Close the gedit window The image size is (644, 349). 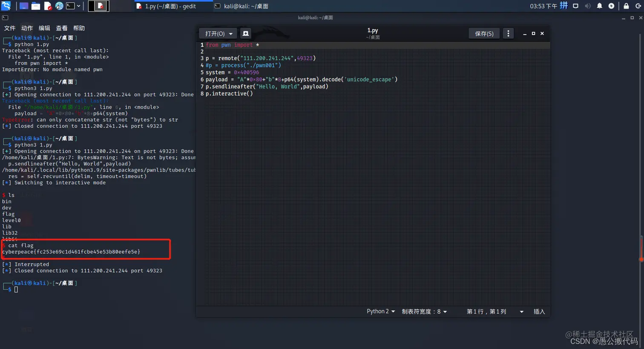click(x=542, y=34)
